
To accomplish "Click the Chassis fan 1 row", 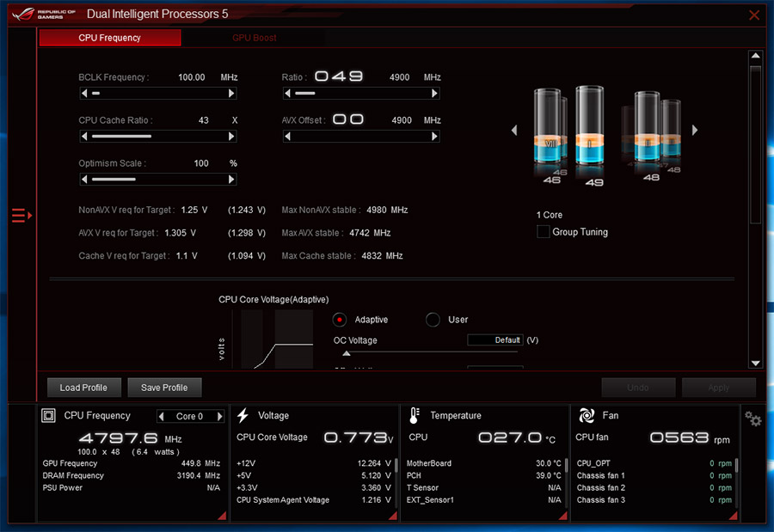I will (x=654, y=476).
